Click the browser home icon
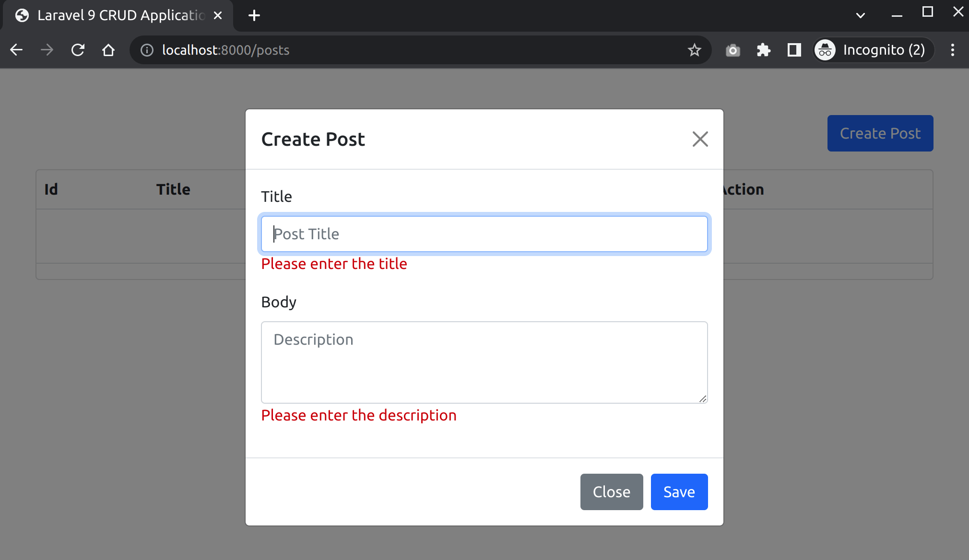Screen dimensions: 969x560 coord(108,50)
